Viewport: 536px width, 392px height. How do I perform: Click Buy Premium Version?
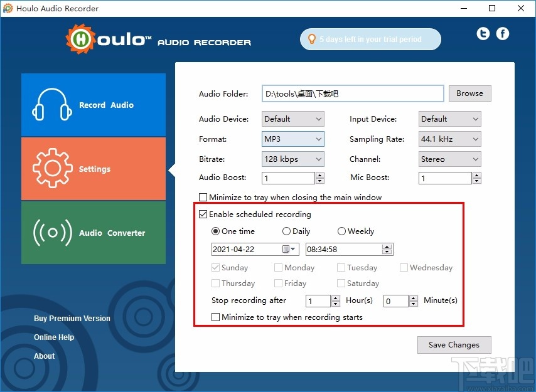(72, 318)
